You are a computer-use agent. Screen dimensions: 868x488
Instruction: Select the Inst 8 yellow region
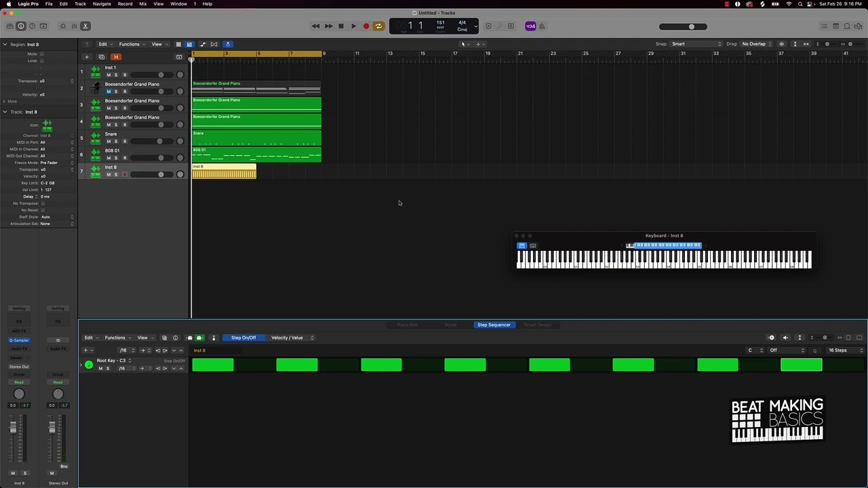pyautogui.click(x=224, y=171)
